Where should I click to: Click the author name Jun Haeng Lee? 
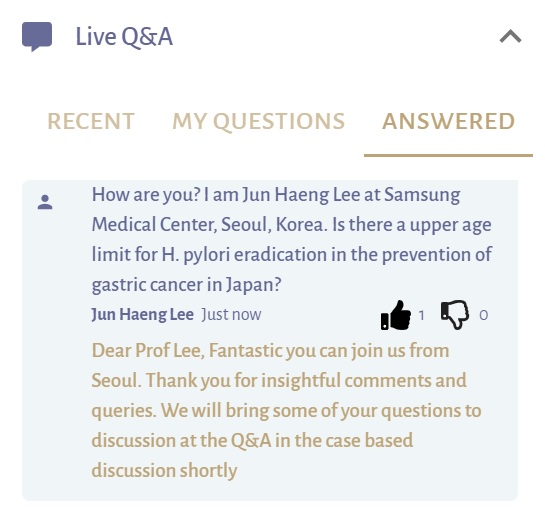click(x=143, y=314)
